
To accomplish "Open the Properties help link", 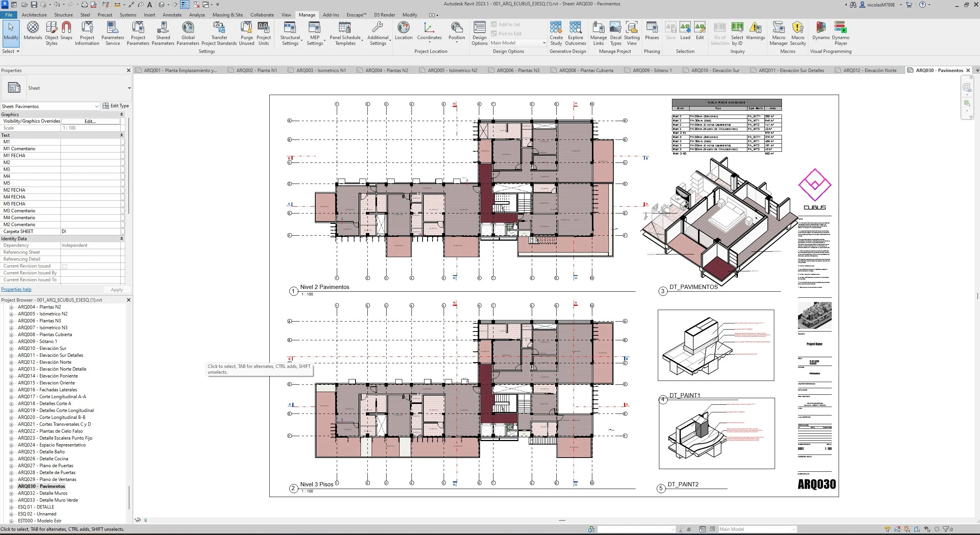I will (16, 290).
